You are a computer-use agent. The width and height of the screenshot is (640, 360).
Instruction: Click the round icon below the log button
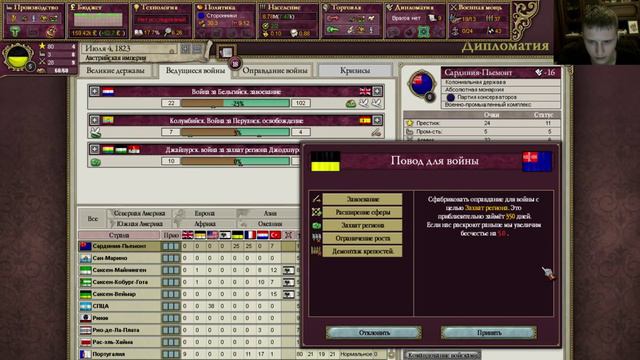coord(236,64)
